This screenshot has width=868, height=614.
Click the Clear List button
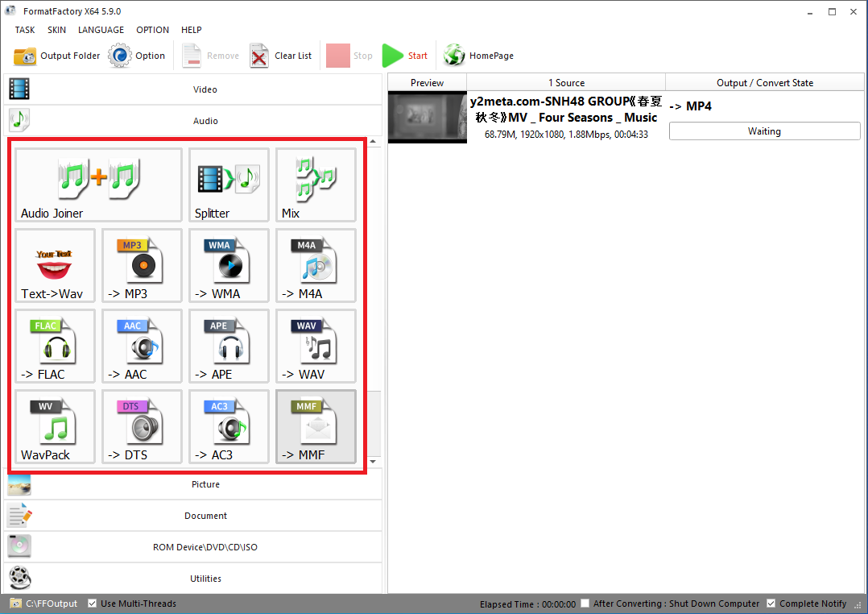click(281, 56)
